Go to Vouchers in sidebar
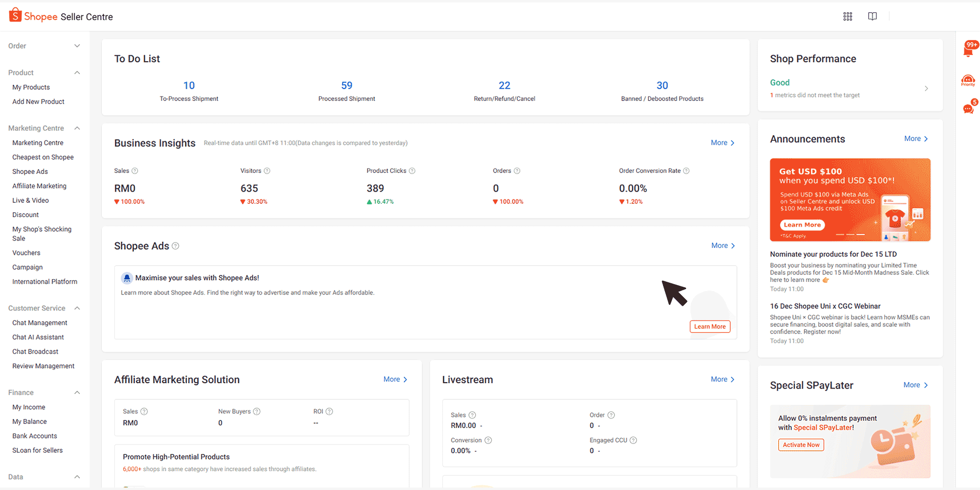Screen dimensions: 980x490 pyautogui.click(x=26, y=253)
